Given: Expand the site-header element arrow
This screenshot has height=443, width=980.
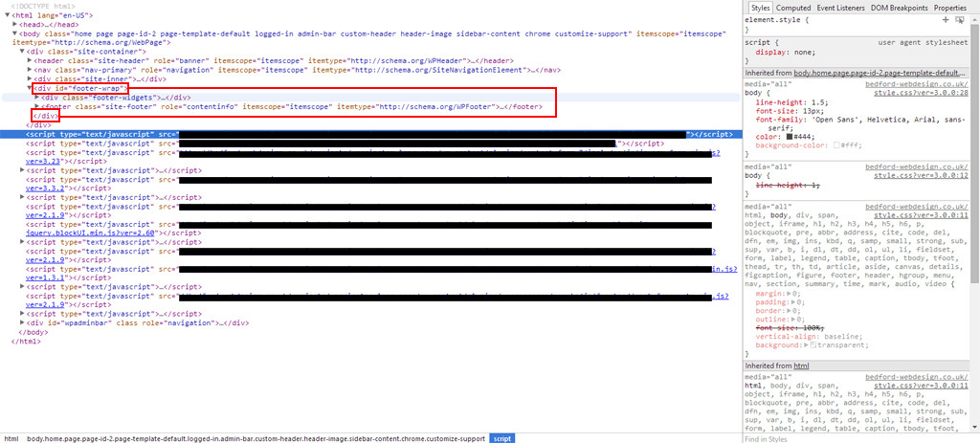Looking at the screenshot, I should 30,60.
